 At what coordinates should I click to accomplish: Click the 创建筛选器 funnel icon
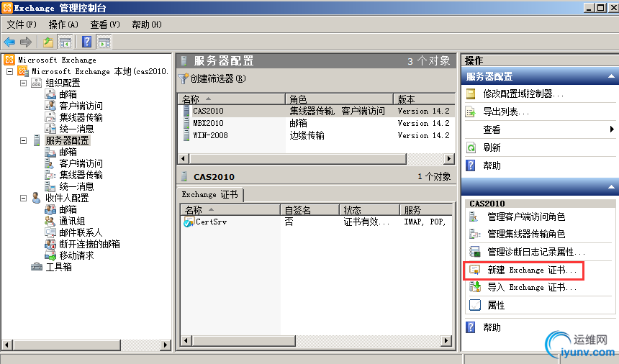coord(183,79)
